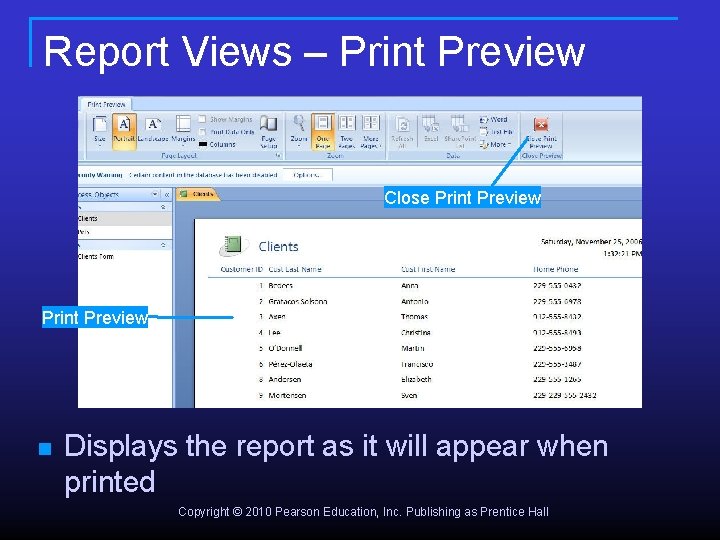Click Home Phone column header
This screenshot has height=540, width=720.
click(x=556, y=269)
